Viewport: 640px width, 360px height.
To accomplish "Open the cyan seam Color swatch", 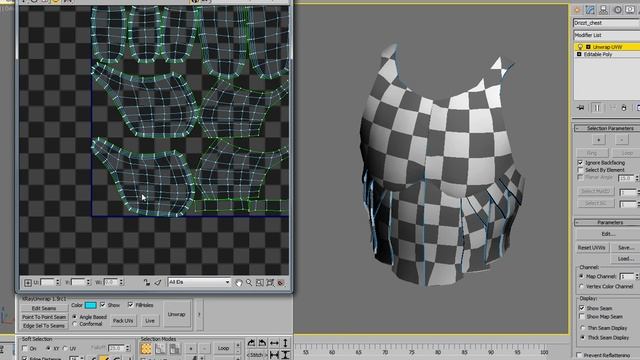I will [91, 305].
